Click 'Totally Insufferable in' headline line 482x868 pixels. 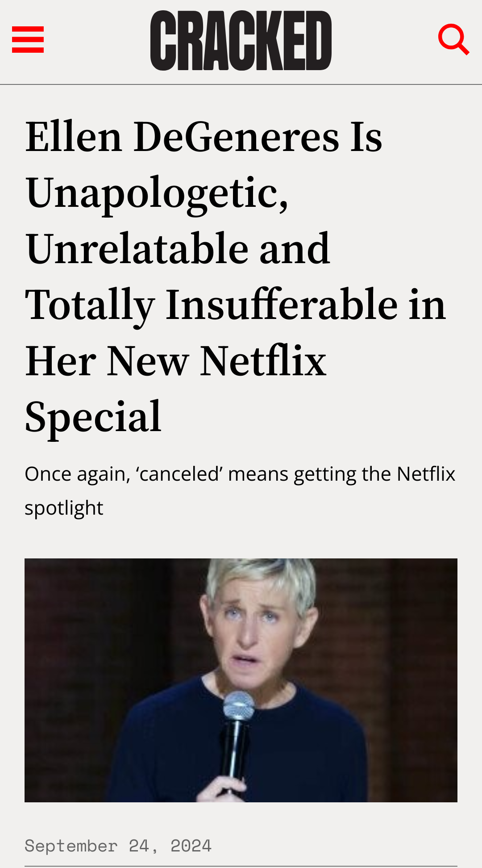click(x=236, y=305)
